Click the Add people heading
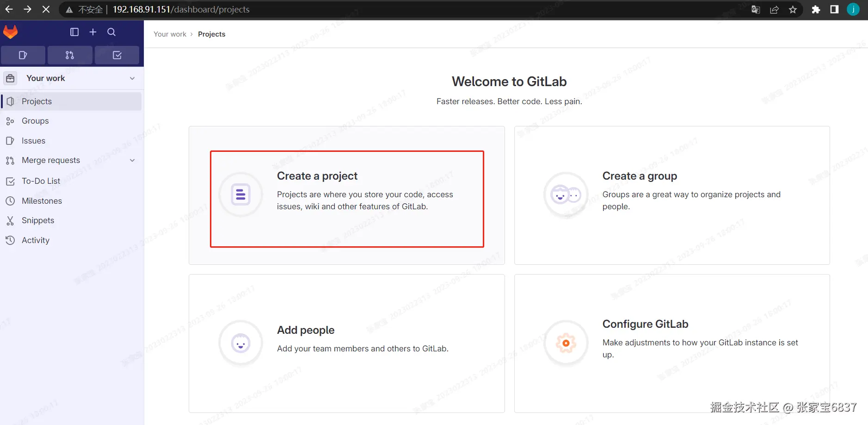 pyautogui.click(x=306, y=330)
